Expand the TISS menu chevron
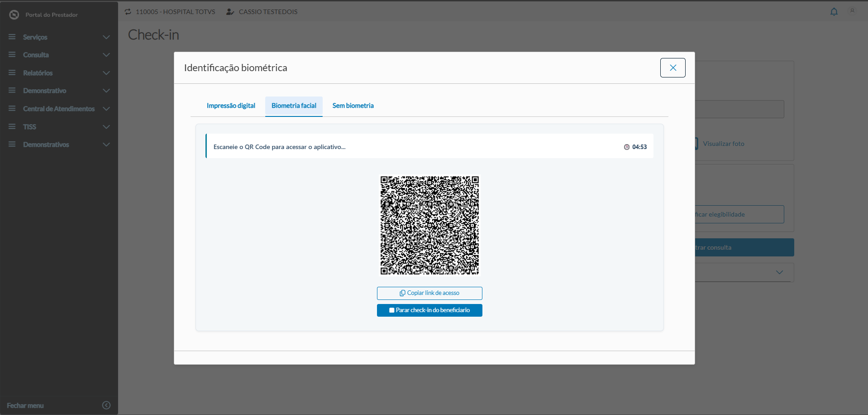 point(106,127)
